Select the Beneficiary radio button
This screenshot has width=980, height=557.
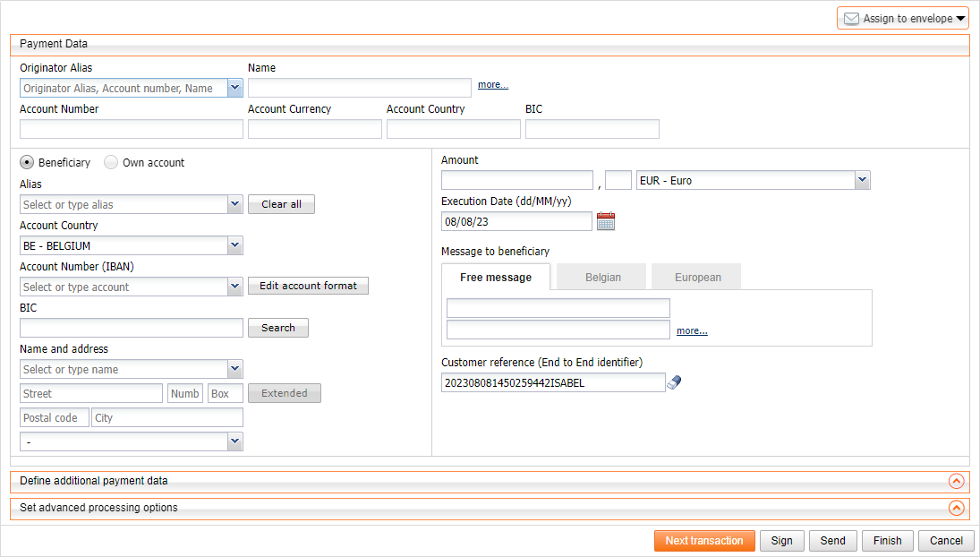point(27,163)
